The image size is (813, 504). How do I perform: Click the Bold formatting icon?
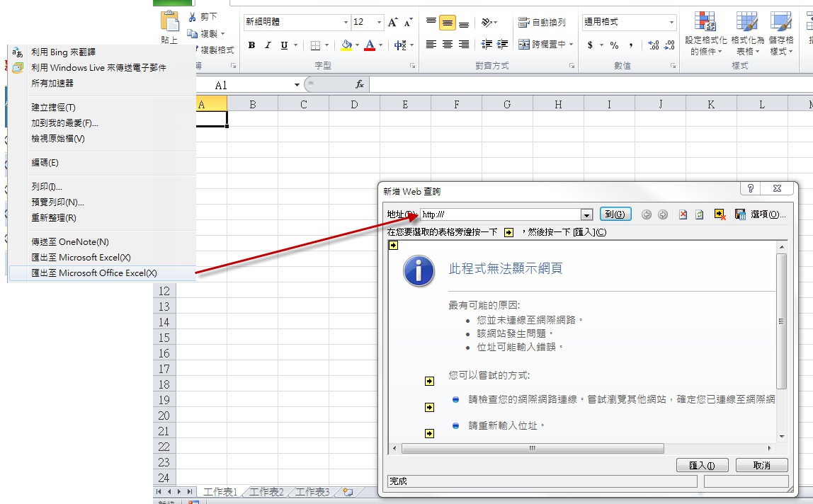[x=251, y=45]
